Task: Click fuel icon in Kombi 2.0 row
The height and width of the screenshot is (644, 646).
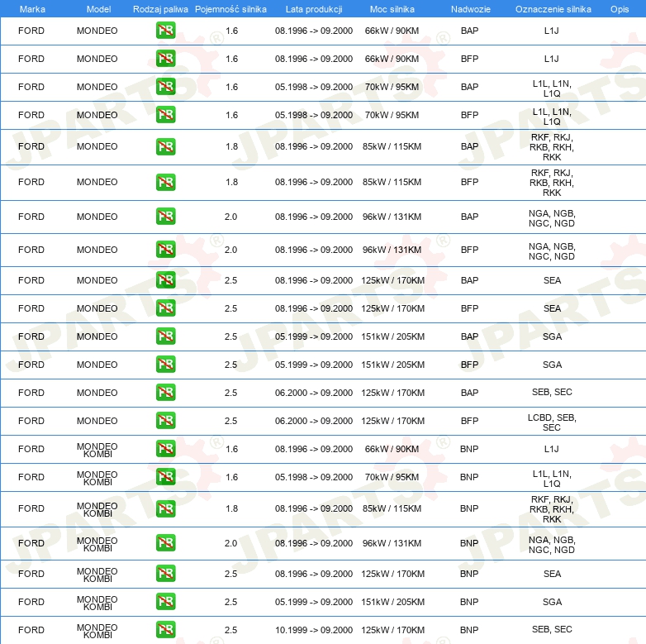Action: click(165, 542)
